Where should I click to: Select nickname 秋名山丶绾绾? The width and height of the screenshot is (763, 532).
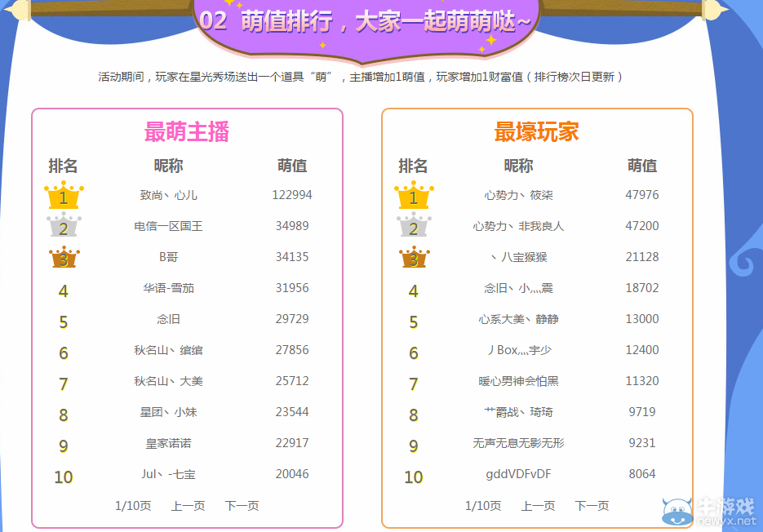168,350
